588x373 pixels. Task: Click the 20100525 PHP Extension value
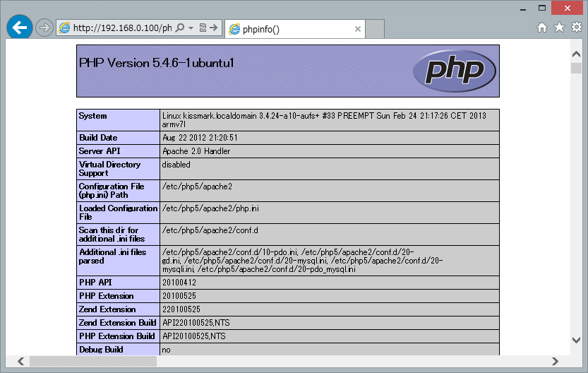[x=179, y=296]
